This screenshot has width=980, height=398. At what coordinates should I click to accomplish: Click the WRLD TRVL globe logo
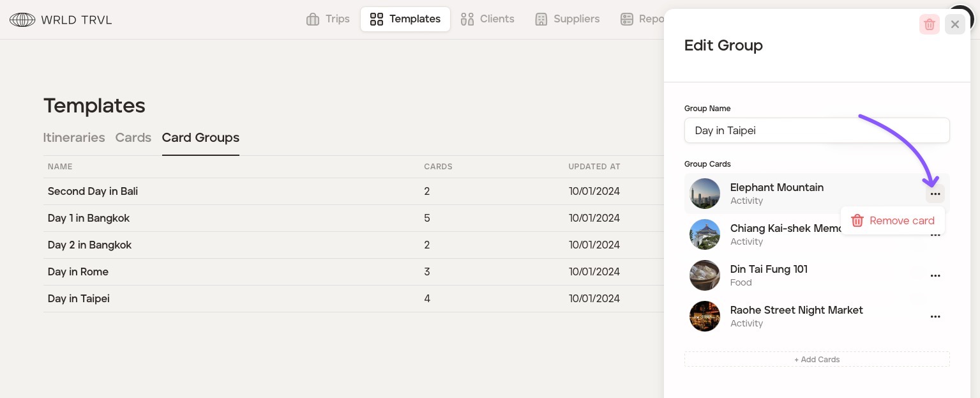tap(22, 20)
